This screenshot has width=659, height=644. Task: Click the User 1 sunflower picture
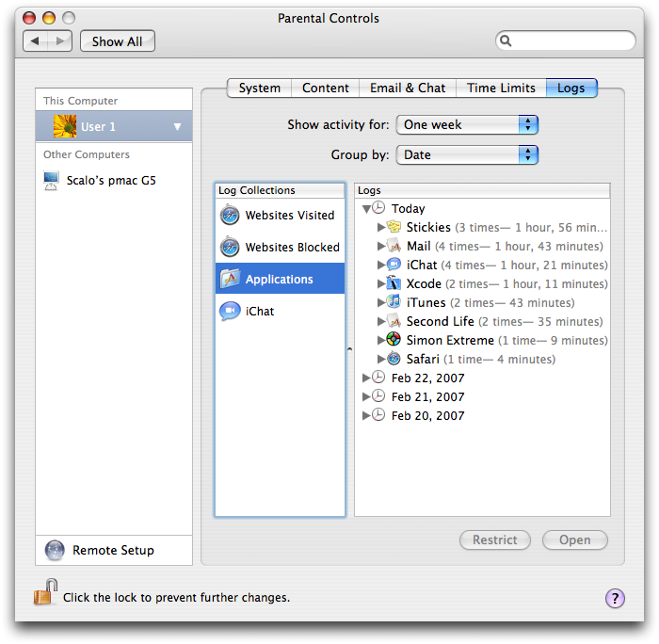pos(65,126)
